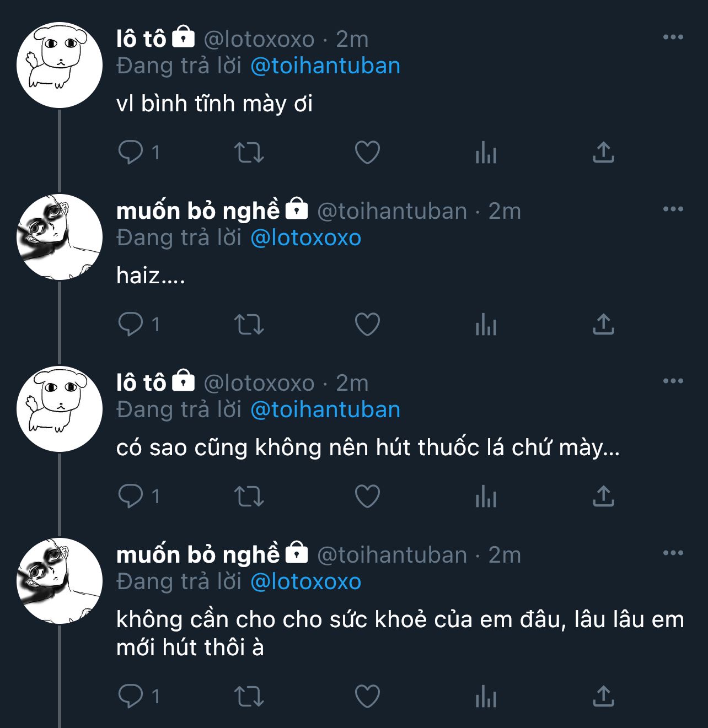Open @lotoxoxo mention link in "haiz...." tweet
708x728 pixels.
pos(306,238)
